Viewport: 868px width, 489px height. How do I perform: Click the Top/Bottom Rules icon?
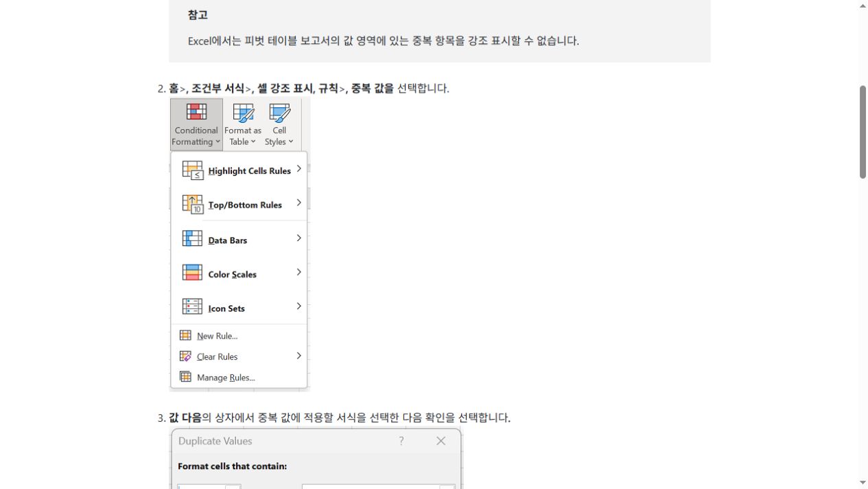click(192, 204)
